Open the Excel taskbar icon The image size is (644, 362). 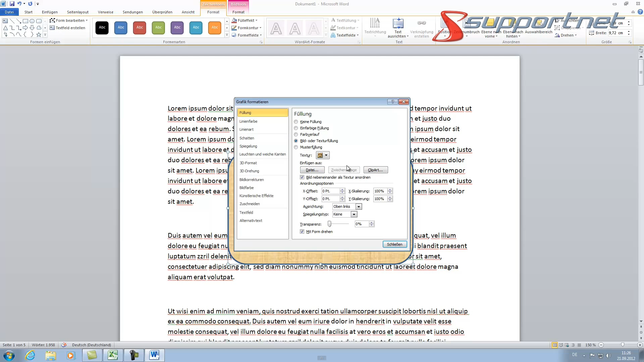point(113,355)
